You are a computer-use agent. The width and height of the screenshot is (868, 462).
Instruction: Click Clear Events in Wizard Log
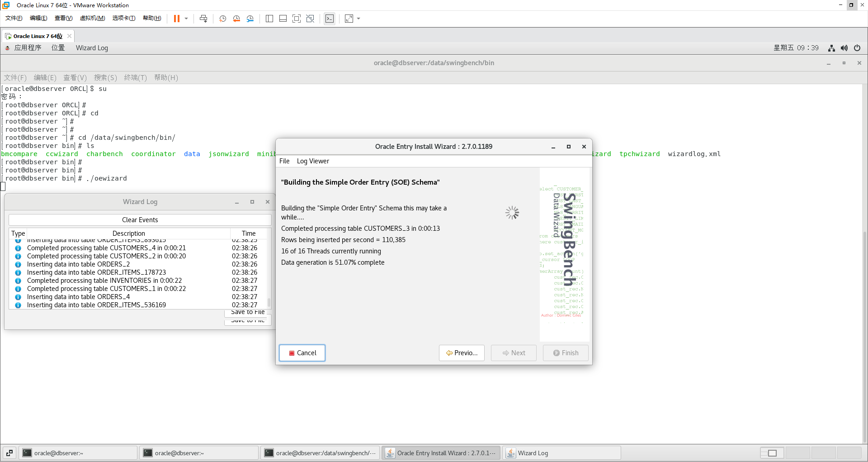click(140, 220)
